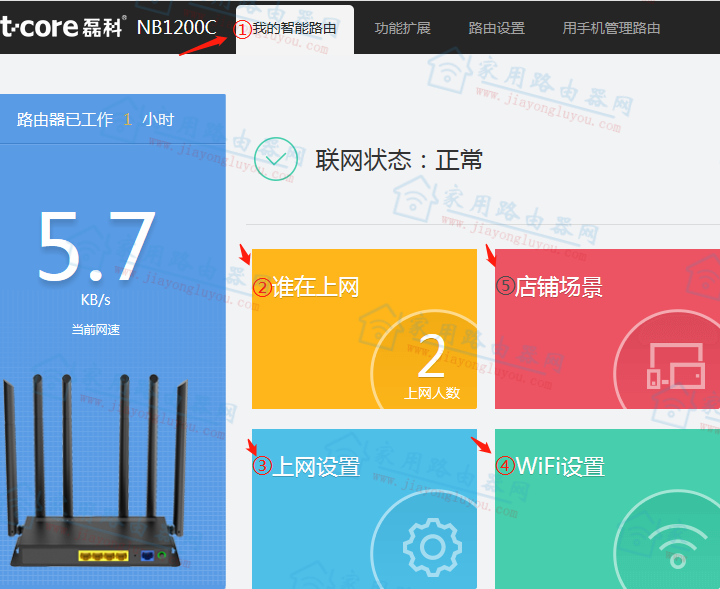Select the 用手机管理路由 tab

point(611,28)
